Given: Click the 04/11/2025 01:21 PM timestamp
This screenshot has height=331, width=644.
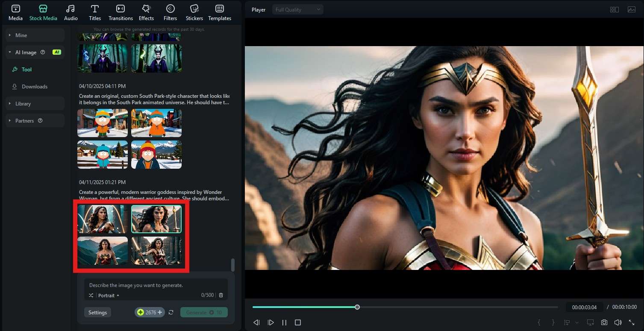Looking at the screenshot, I should pos(103,182).
